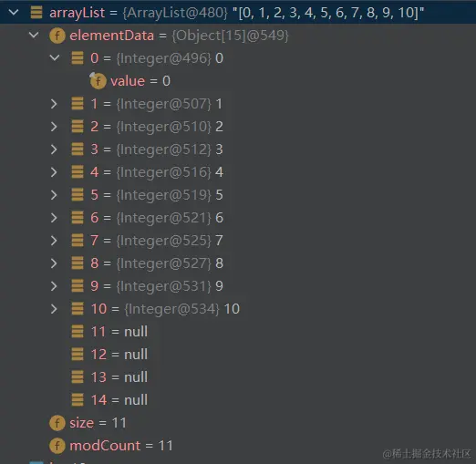The height and width of the screenshot is (464, 476).
Task: Select element 7 Integer@525 row
Action: [x=238, y=241]
